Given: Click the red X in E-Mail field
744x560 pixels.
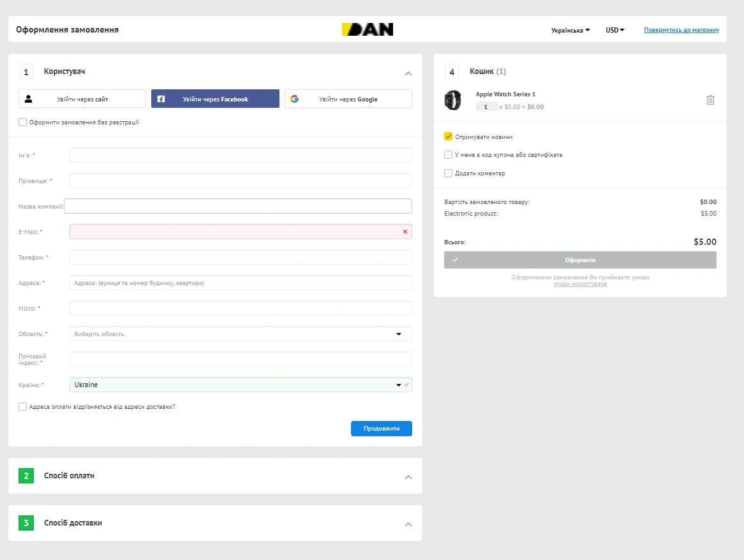Looking at the screenshot, I should [x=405, y=232].
